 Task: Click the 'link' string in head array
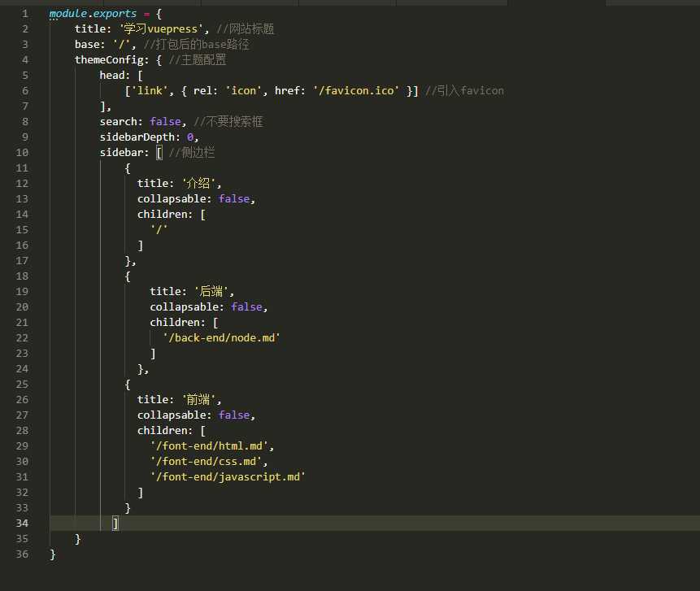(x=150, y=91)
